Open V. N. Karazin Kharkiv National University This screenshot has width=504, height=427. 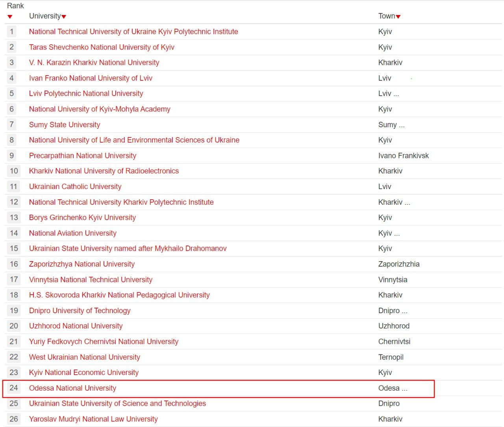(94, 62)
